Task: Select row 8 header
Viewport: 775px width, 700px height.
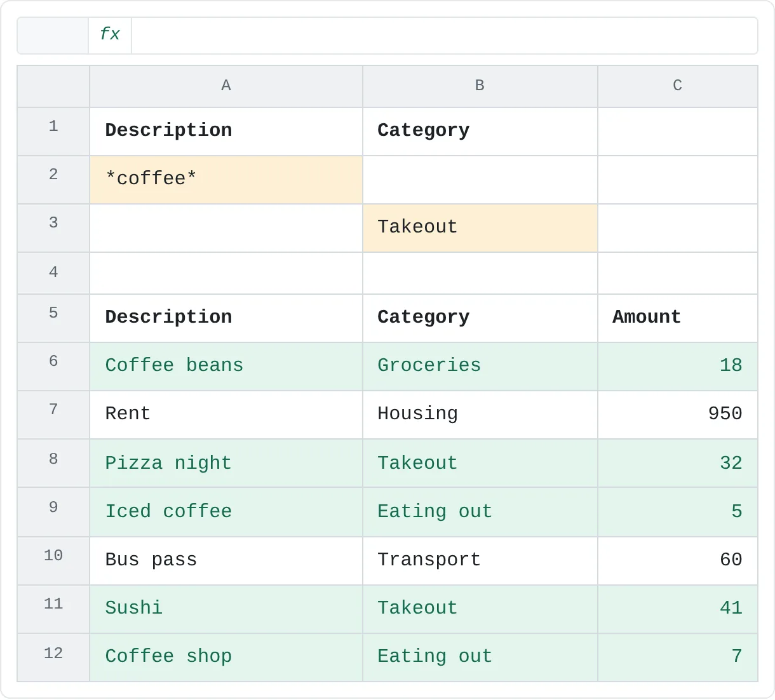Action: (x=53, y=464)
